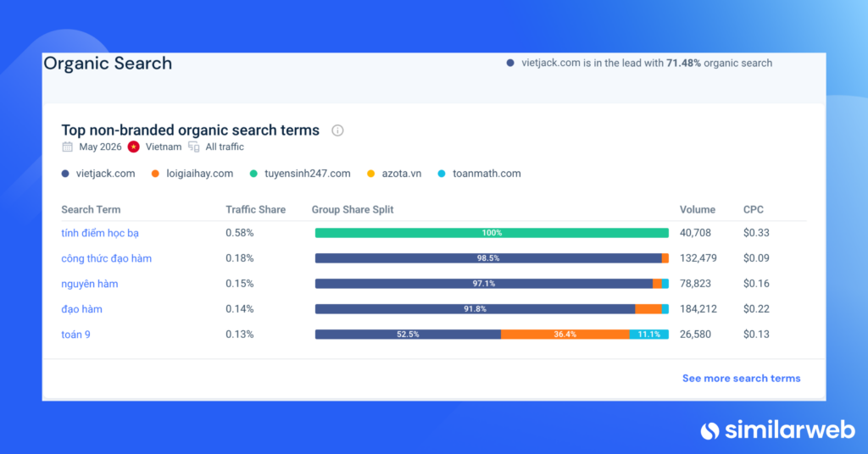This screenshot has width=868, height=454.
Task: Click the loigiaihay.com legend label
Action: [200, 174]
